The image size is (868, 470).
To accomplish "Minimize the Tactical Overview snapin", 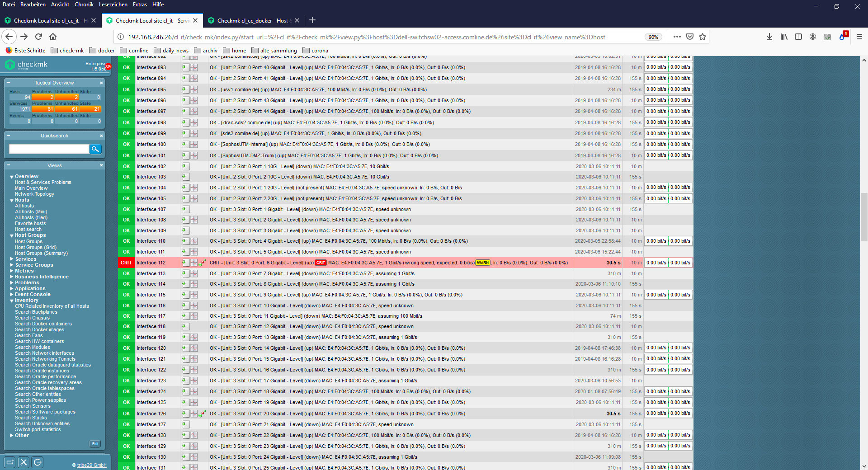I will tap(8, 83).
